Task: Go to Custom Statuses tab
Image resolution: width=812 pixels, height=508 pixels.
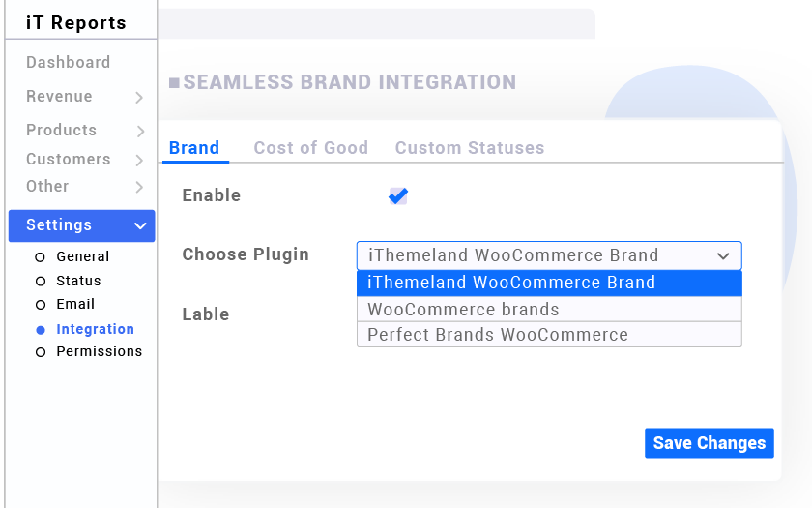Action: coord(470,148)
